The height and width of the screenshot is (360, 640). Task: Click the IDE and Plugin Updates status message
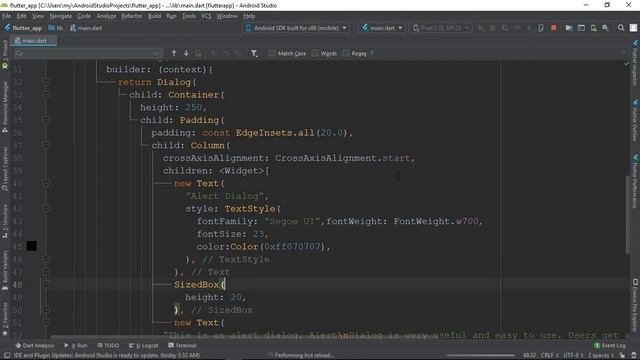pyautogui.click(x=107, y=356)
